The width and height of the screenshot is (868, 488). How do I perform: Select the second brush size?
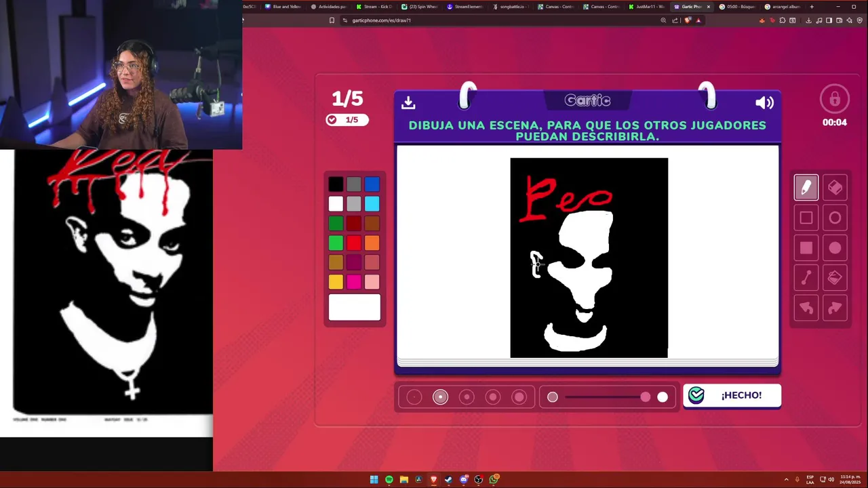tap(441, 397)
